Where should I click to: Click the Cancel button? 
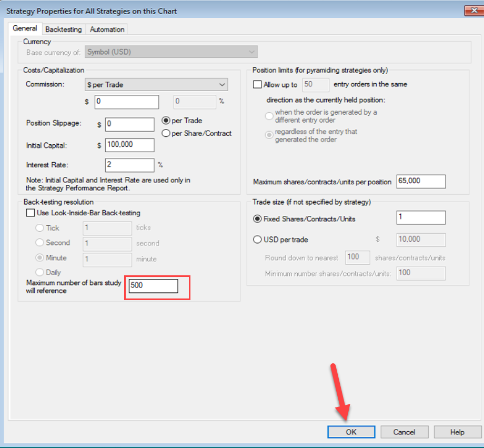point(404,432)
